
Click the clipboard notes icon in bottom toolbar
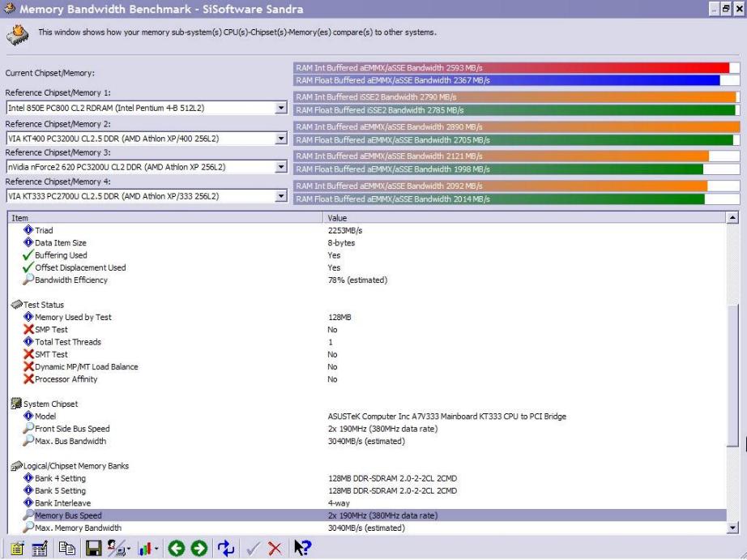(x=17, y=549)
